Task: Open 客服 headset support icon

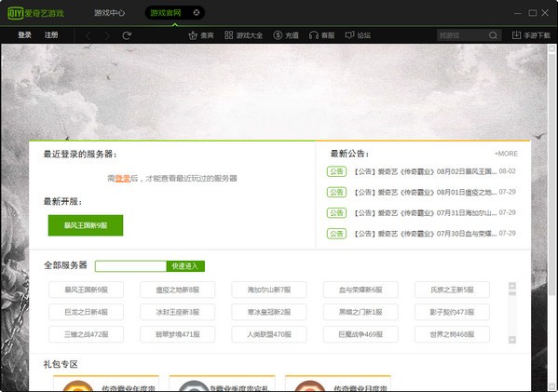Action: point(314,34)
